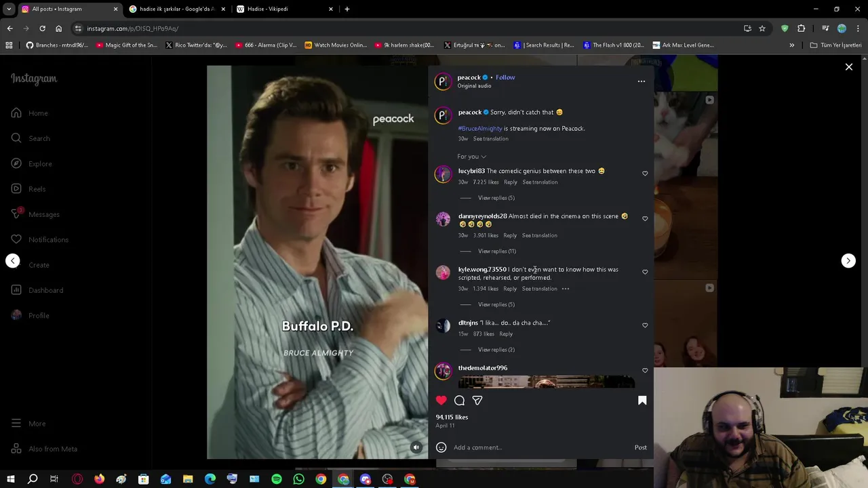
Task: Toggle video sound with the speaker icon
Action: pyautogui.click(x=416, y=447)
